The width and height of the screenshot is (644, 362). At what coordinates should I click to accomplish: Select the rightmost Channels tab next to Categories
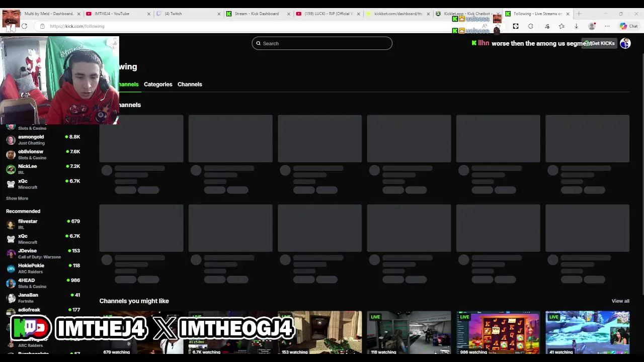(190, 84)
